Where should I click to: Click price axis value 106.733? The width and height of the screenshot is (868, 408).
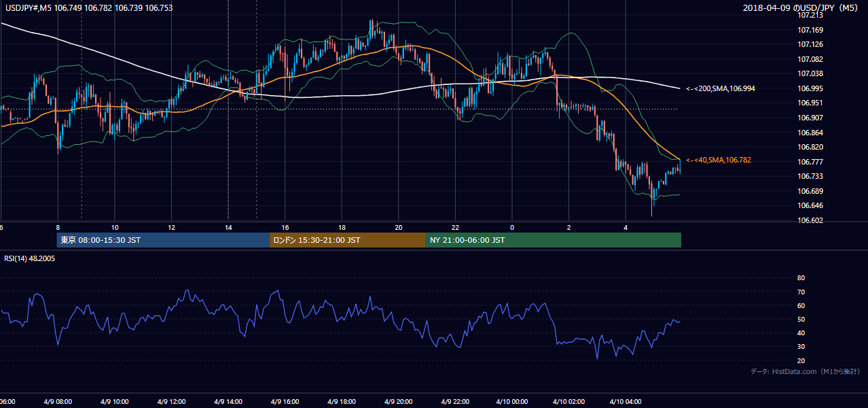pyautogui.click(x=811, y=176)
